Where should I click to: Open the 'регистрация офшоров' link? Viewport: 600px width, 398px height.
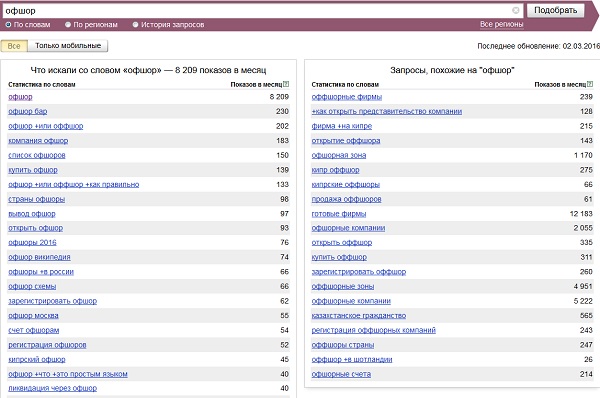(x=47, y=345)
